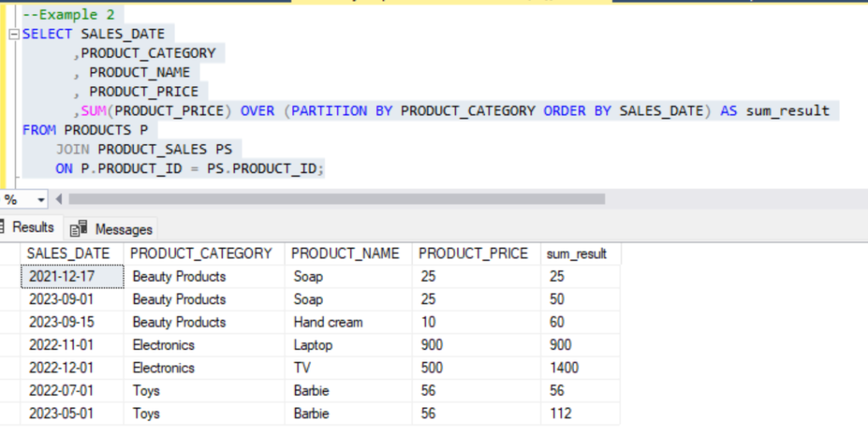This screenshot has height=436, width=868.
Task: Click the editor's horizontal scrollbar thumb
Action: 337,199
